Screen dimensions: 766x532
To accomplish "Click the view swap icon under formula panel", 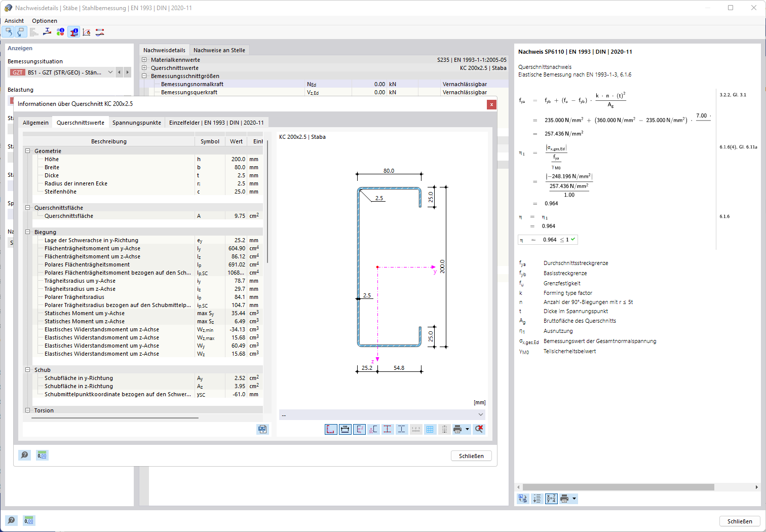I will click(523, 499).
